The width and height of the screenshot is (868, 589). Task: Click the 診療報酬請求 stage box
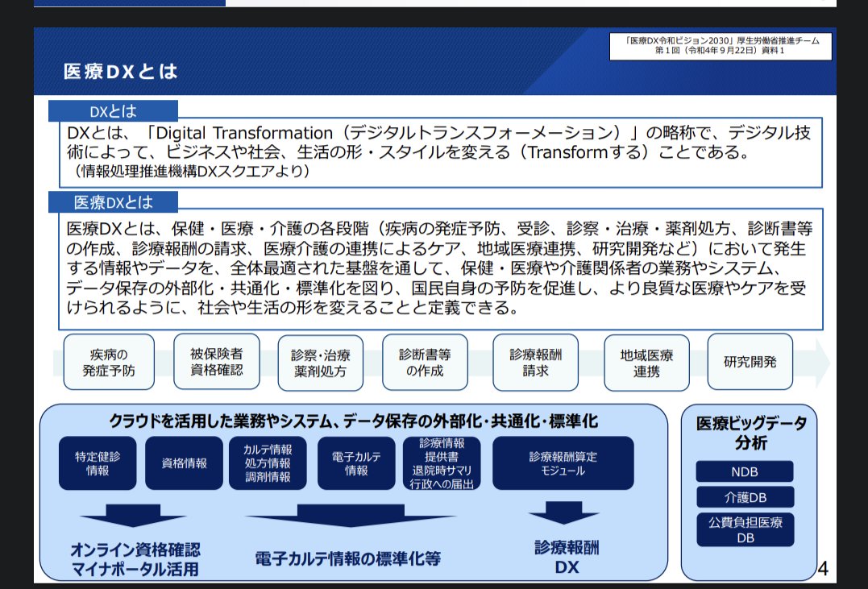[x=535, y=363]
